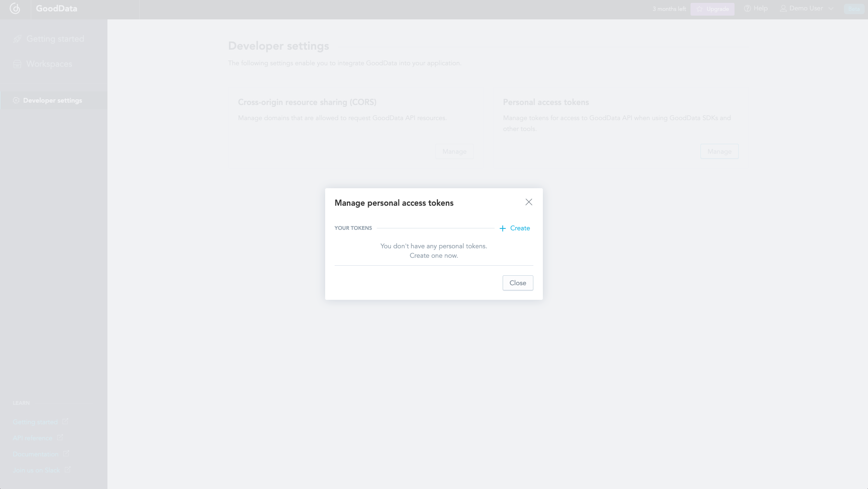The width and height of the screenshot is (868, 489).
Task: Click the external-link icon by learn Getting started
Action: coord(65,421)
